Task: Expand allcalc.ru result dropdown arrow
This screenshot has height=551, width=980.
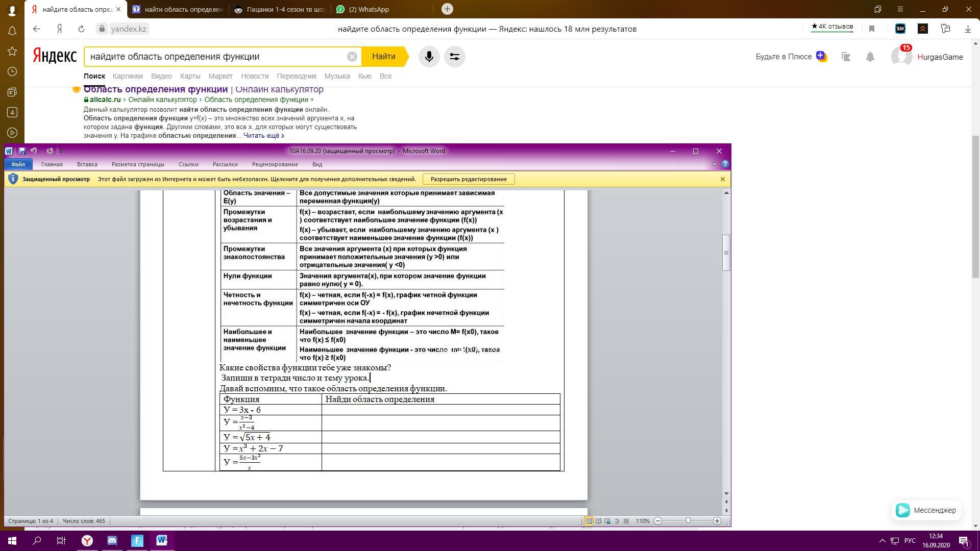Action: coord(312,99)
